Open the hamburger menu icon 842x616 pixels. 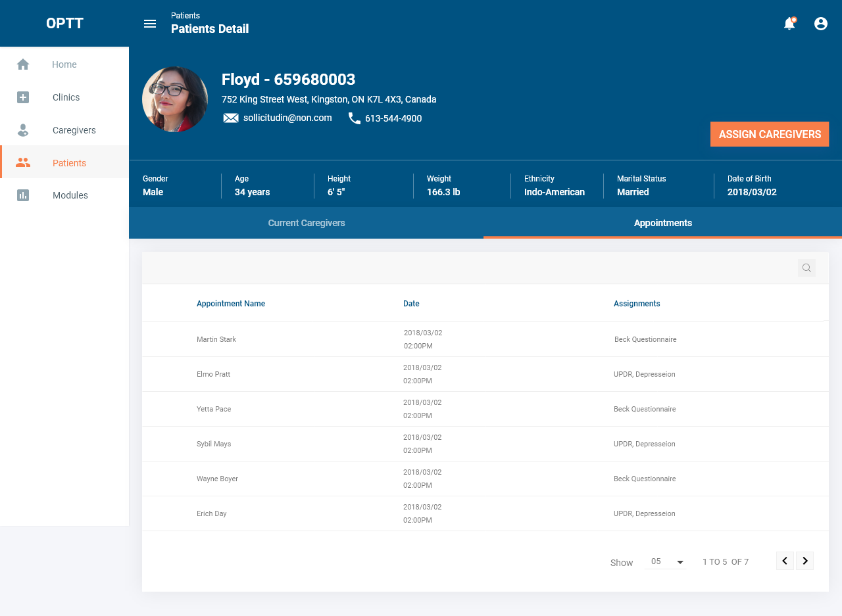(150, 24)
